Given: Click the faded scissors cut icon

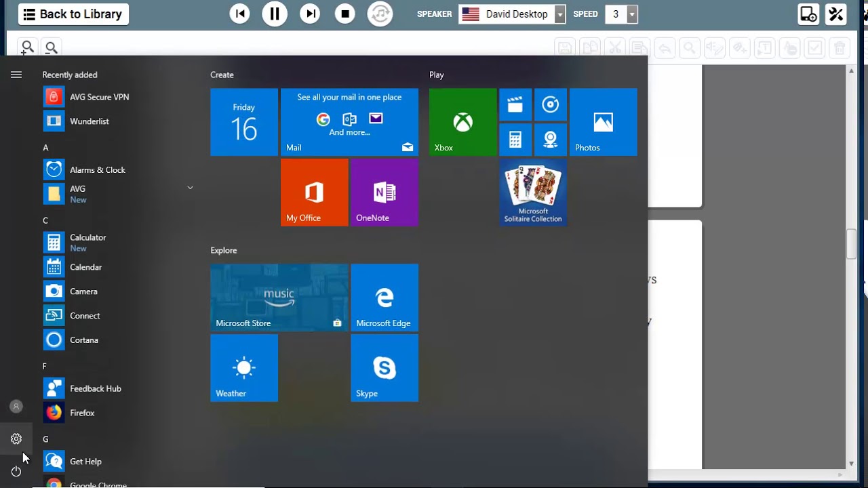Looking at the screenshot, I should [x=615, y=47].
